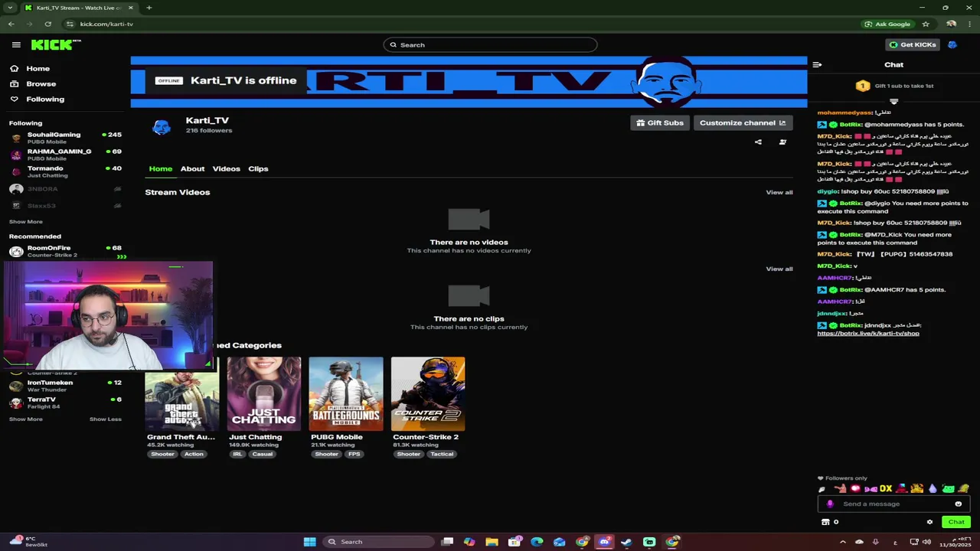Switch to the Videos tab
Screen dimensions: 980x551
click(226, 169)
